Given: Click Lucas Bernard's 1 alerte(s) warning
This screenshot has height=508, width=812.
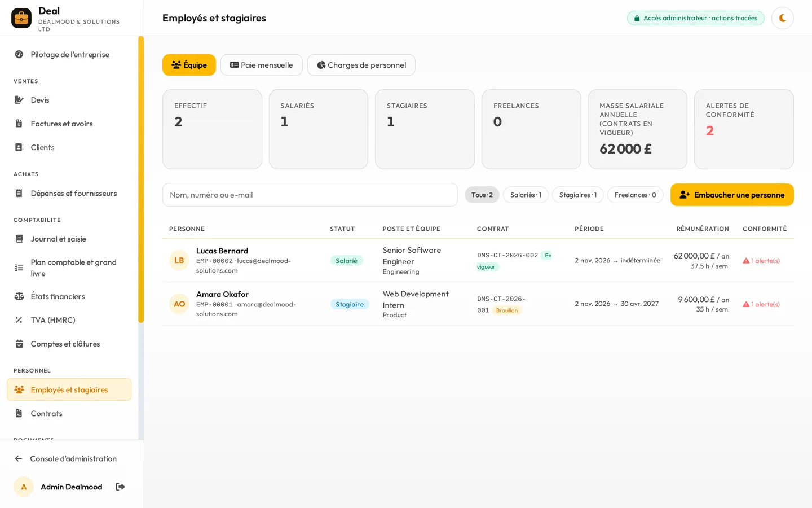Looking at the screenshot, I should coord(761,261).
